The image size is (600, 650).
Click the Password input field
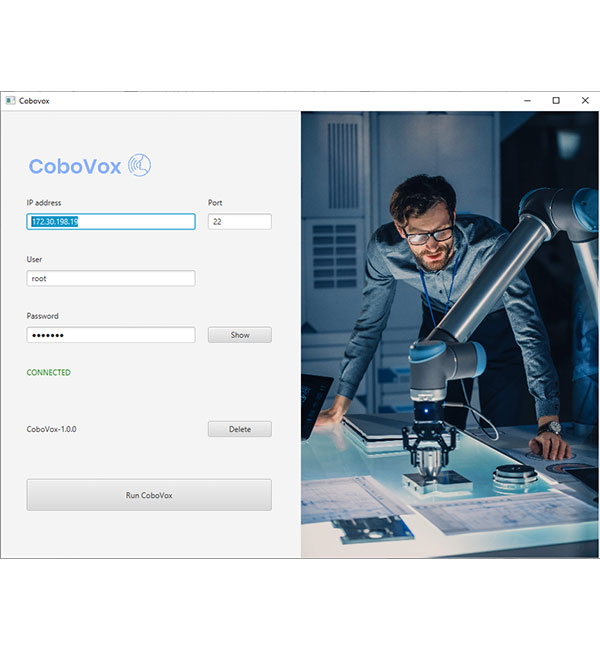pyautogui.click(x=111, y=335)
